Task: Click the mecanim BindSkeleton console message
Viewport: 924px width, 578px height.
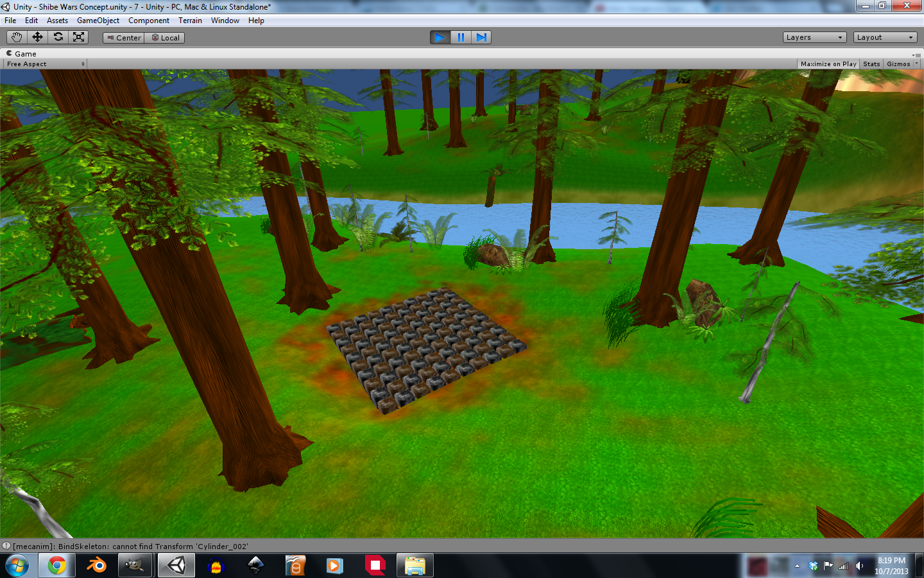Action: [x=131, y=547]
